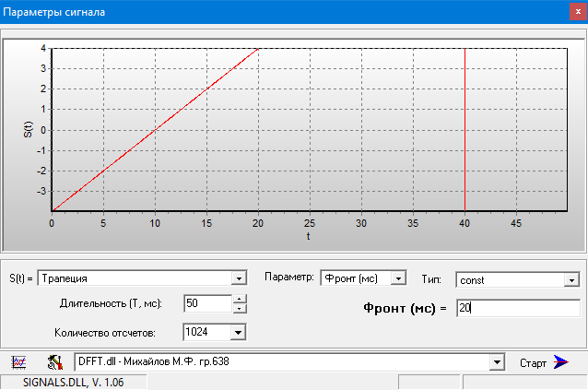Image resolution: width=588 pixels, height=390 pixels.
Task: Click the signal graph icon in bottom toolbar
Action: [18, 362]
